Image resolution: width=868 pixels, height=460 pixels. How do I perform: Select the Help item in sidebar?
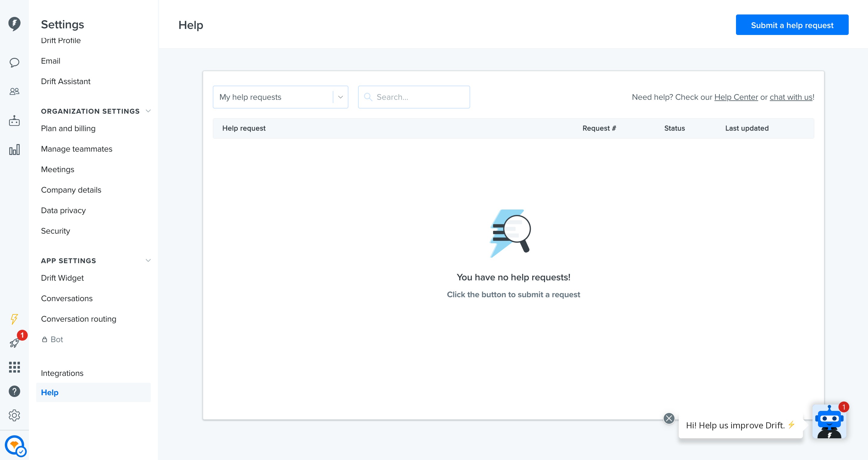[93, 392]
